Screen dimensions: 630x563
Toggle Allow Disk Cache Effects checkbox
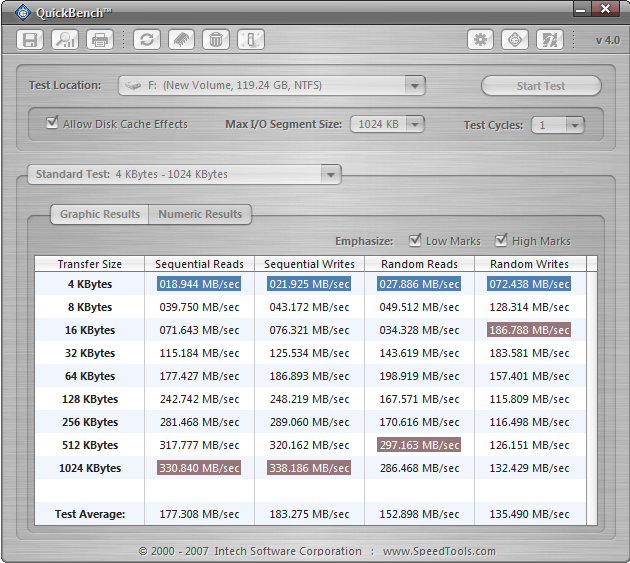pyautogui.click(x=52, y=124)
